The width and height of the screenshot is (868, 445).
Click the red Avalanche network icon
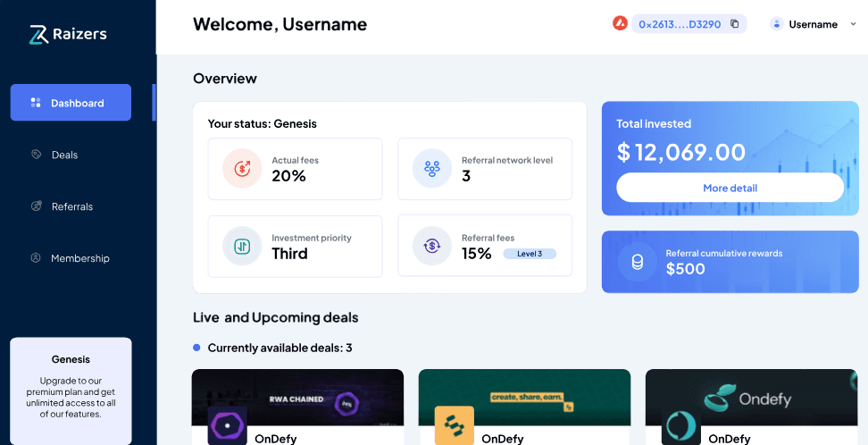pyautogui.click(x=620, y=24)
